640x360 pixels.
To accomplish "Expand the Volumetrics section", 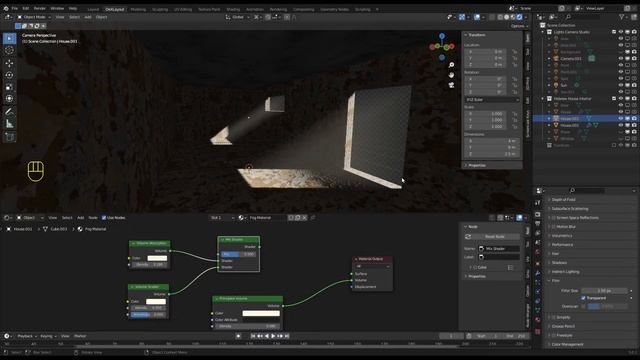I will tap(562, 236).
